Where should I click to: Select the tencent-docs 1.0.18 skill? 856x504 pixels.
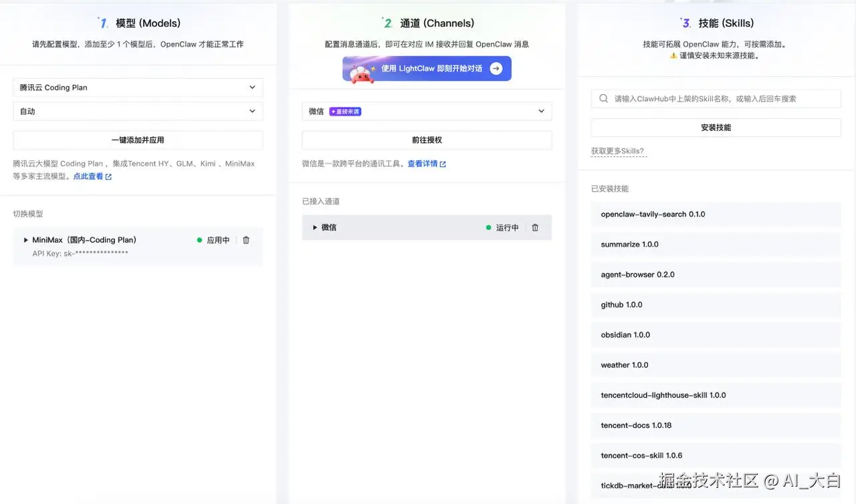[x=716, y=425]
